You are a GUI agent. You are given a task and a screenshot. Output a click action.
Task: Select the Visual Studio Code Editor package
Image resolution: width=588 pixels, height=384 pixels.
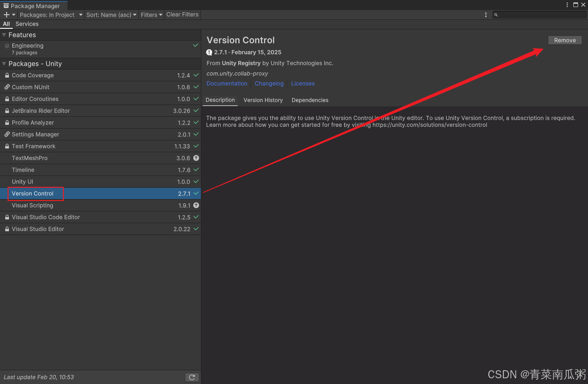click(100, 217)
